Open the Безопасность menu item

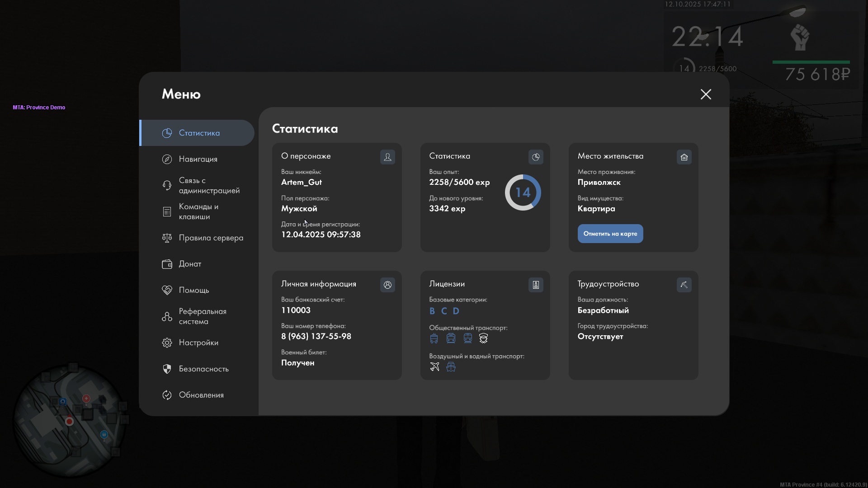203,369
